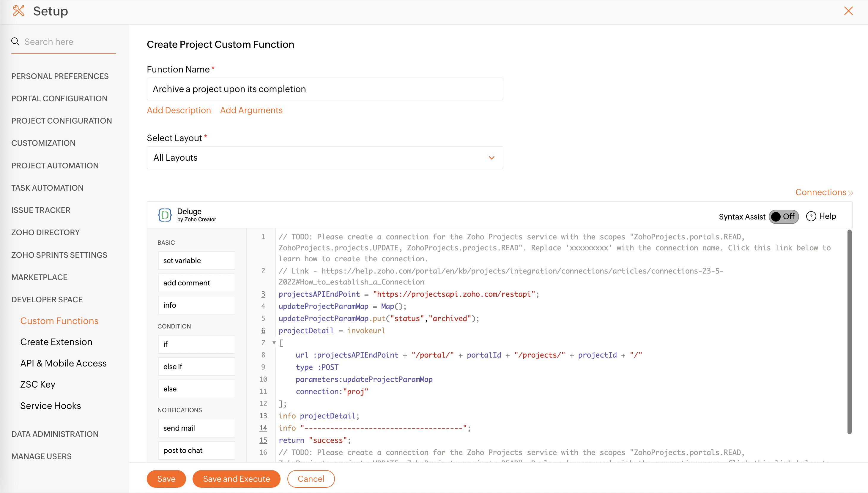Open Task Automation section
868x493 pixels.
[48, 188]
